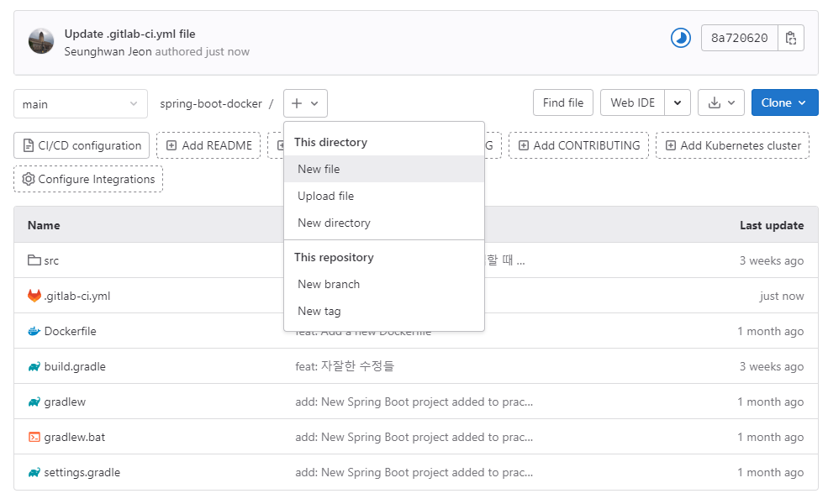828x504 pixels.
Task: Select New file from the menu
Action: [x=384, y=169]
